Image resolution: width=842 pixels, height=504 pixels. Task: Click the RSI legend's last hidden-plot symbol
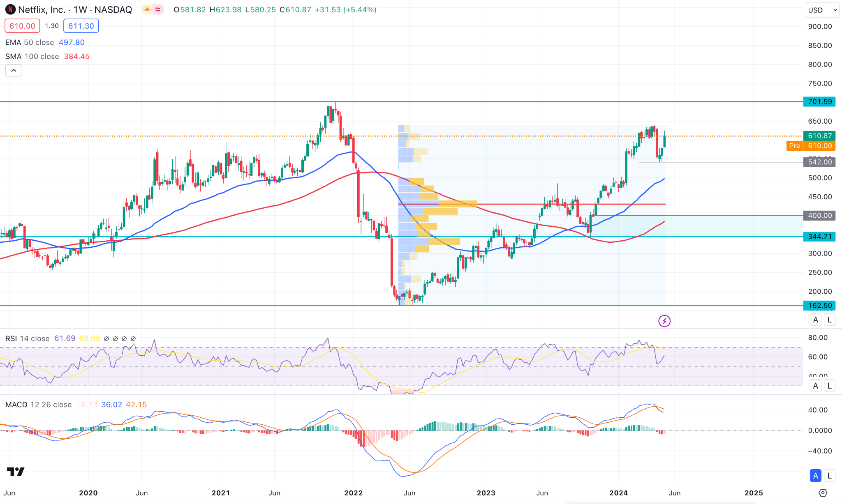[x=133, y=338]
